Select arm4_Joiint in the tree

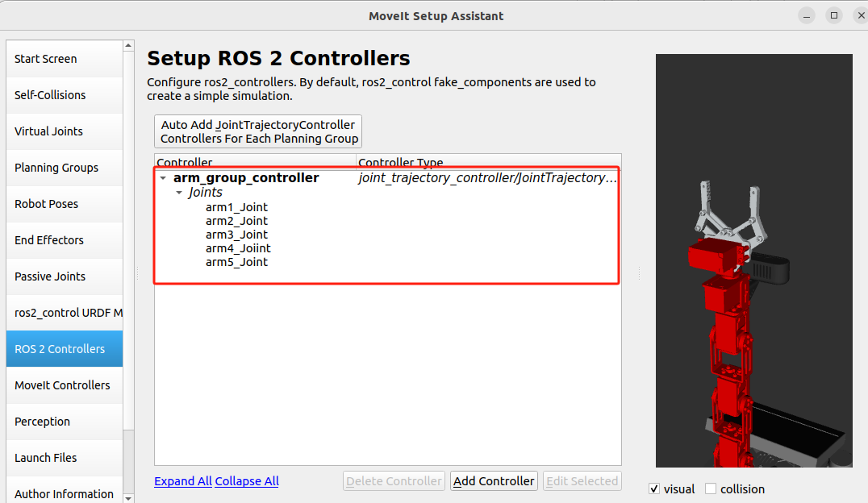[238, 248]
